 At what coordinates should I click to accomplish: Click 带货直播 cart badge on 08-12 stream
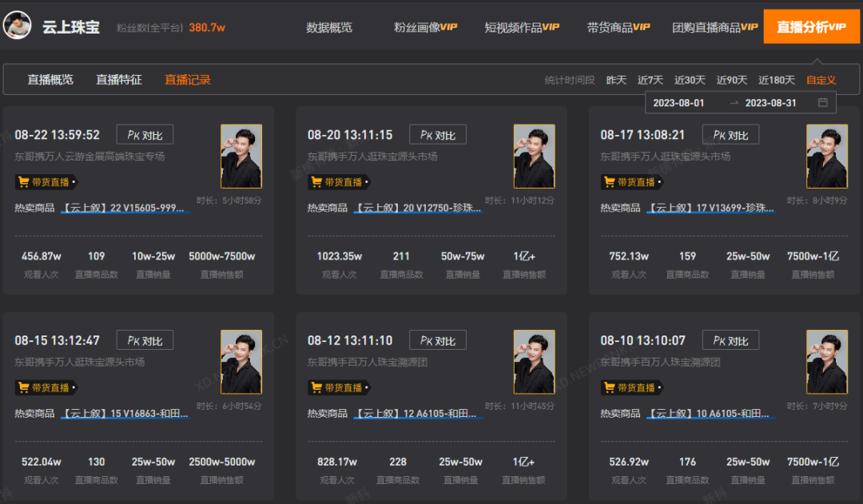[339, 387]
